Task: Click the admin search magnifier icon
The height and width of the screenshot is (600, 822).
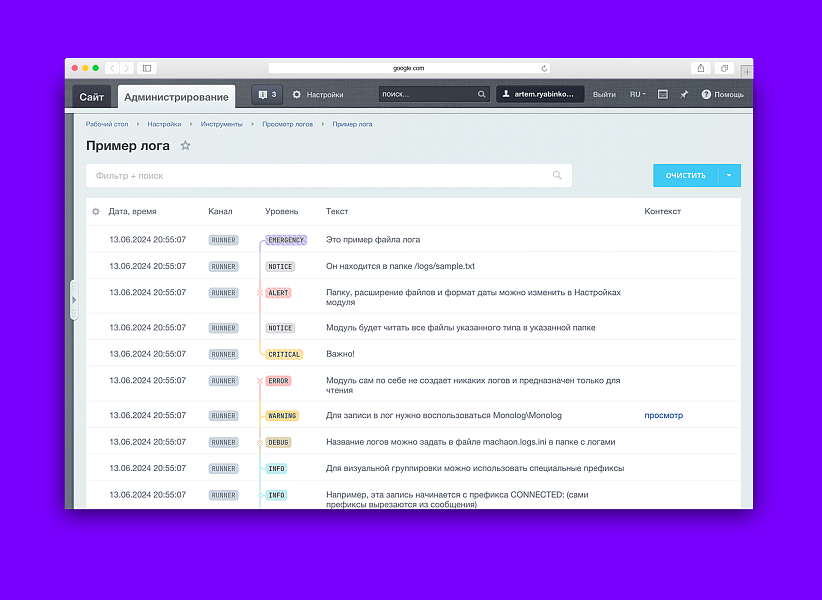Action: pyautogui.click(x=481, y=94)
